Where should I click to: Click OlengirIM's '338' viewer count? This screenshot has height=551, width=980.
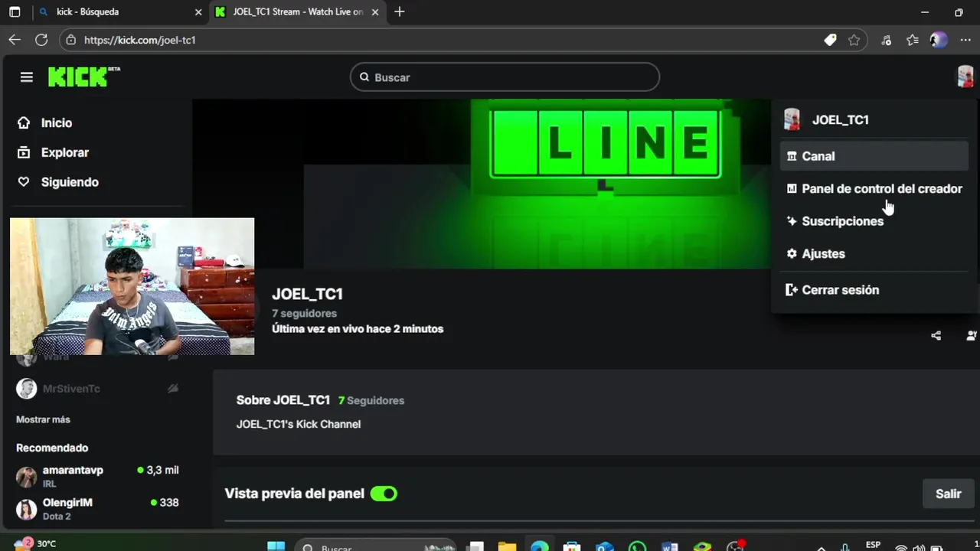coord(165,503)
